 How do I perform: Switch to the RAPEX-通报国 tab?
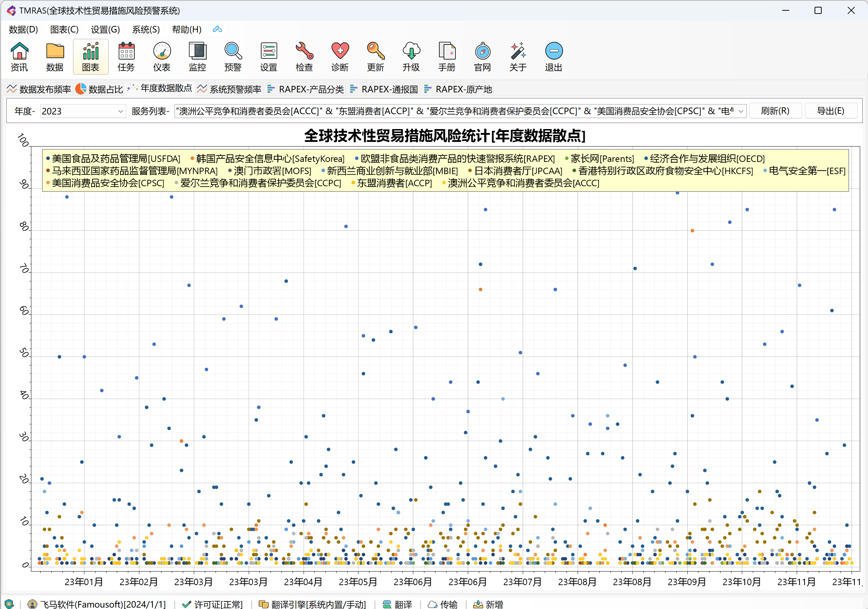384,89
